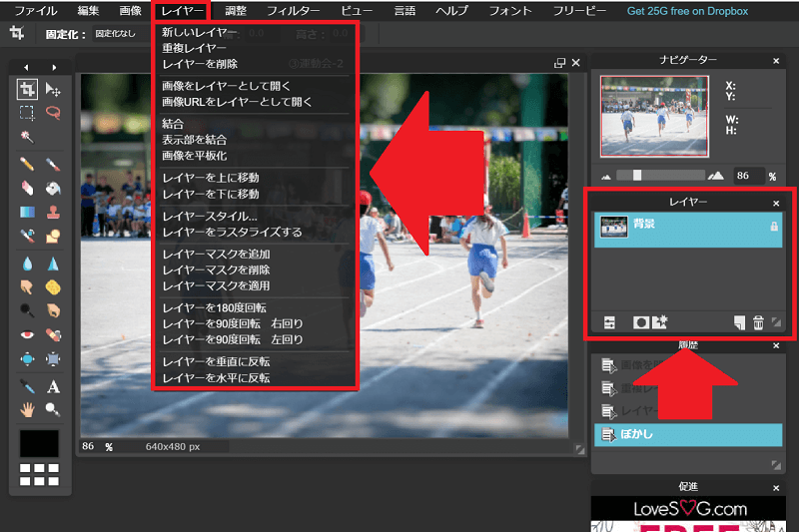
Task: Select the Zoom magnifier tool
Action: tap(53, 410)
